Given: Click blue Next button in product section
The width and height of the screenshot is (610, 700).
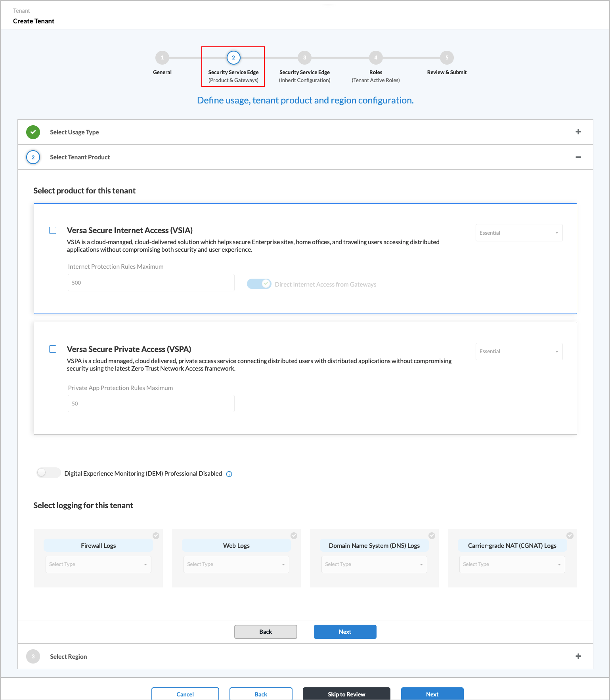Looking at the screenshot, I should [345, 632].
